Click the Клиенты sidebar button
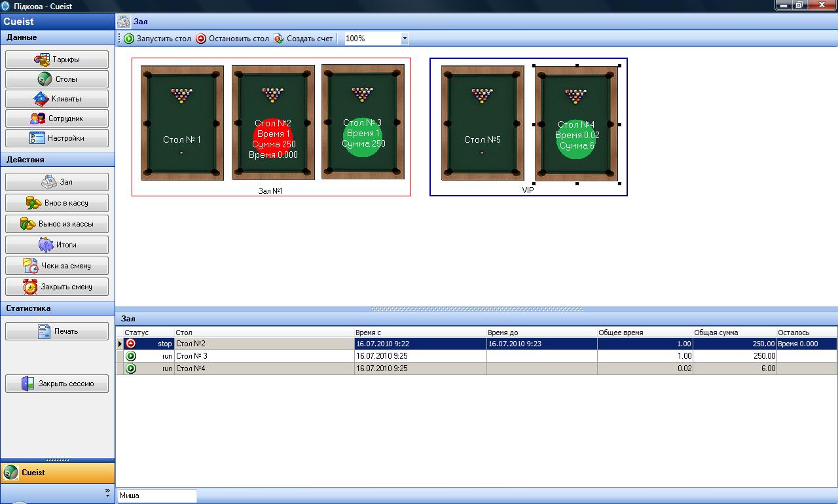This screenshot has height=504, width=838. pos(57,99)
